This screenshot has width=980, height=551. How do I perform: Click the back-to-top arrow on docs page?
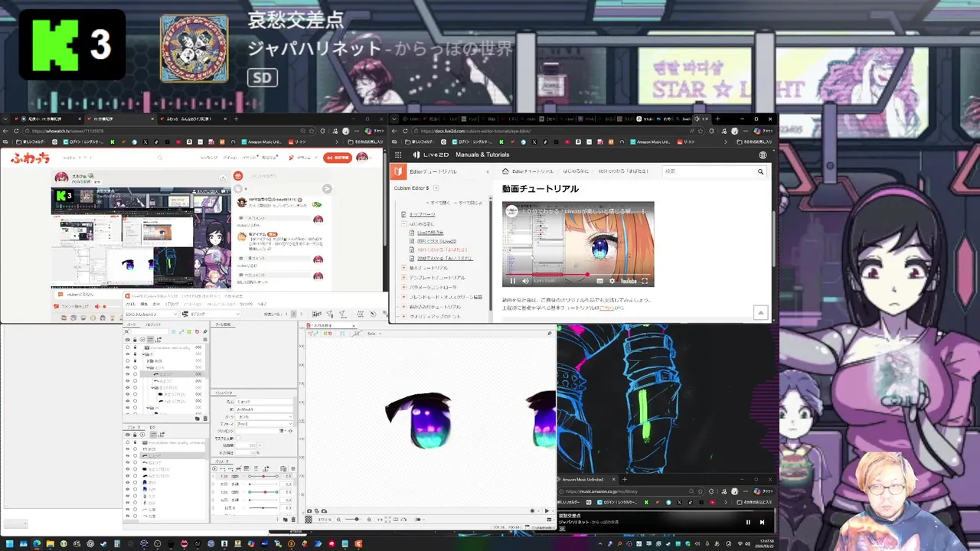(x=761, y=312)
